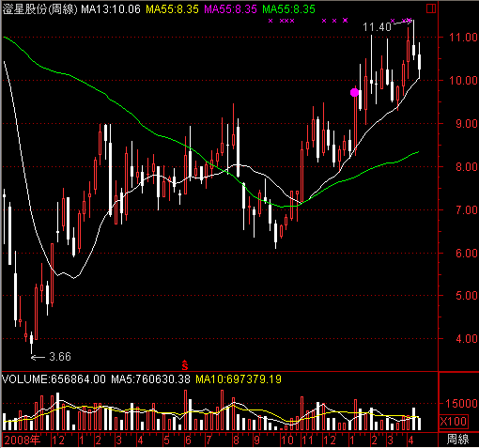Image resolution: width=479 pixels, height=448 pixels.
Task: Click the 12 month marker after 2008年
Action: pyautogui.click(x=58, y=440)
